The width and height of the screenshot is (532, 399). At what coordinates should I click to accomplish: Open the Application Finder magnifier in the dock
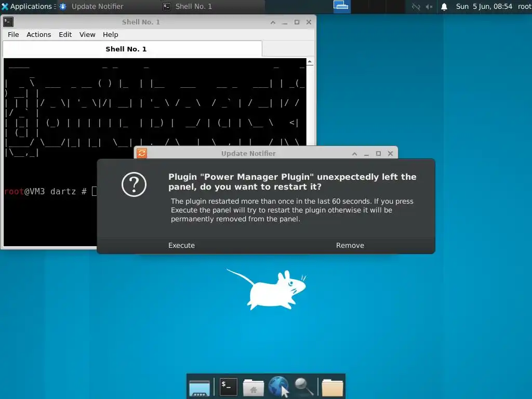(304, 387)
